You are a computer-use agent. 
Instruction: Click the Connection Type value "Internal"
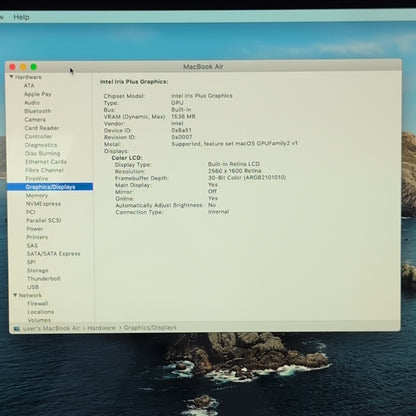click(218, 212)
